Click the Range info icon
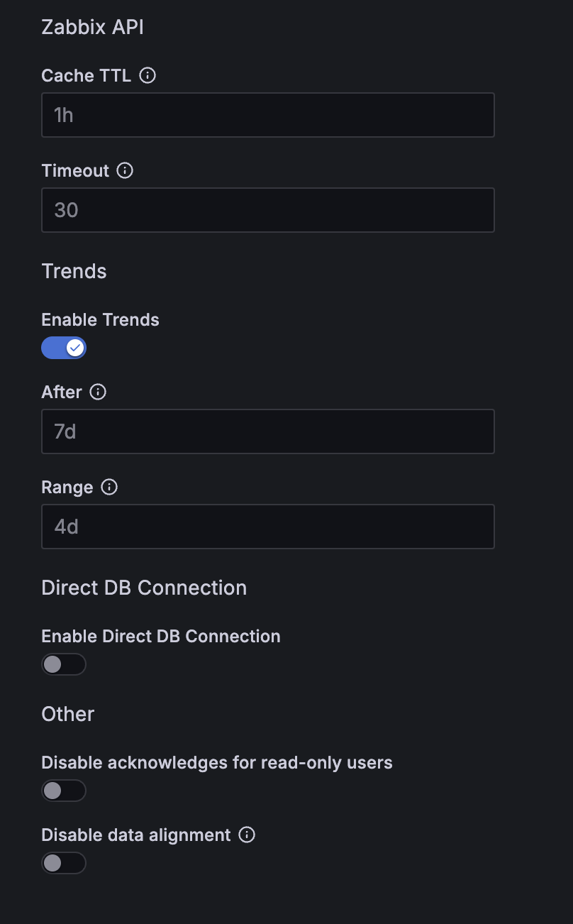573x924 pixels. click(x=109, y=487)
